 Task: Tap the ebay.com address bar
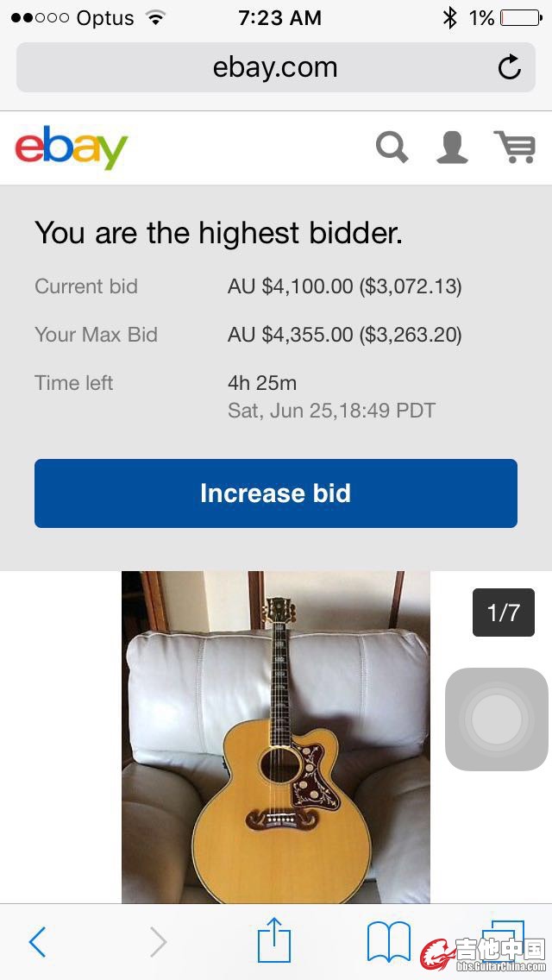pyautogui.click(x=274, y=67)
